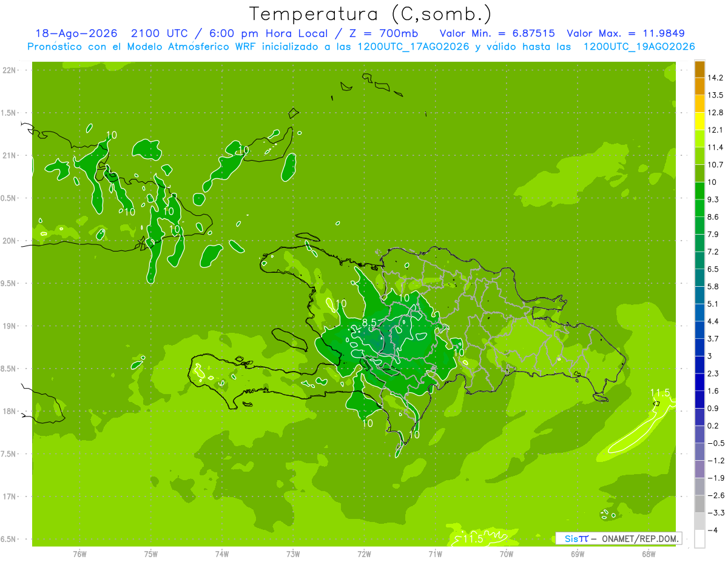728x562 pixels.
Task: Click the "72W" longitude axis label
Action: [x=364, y=554]
